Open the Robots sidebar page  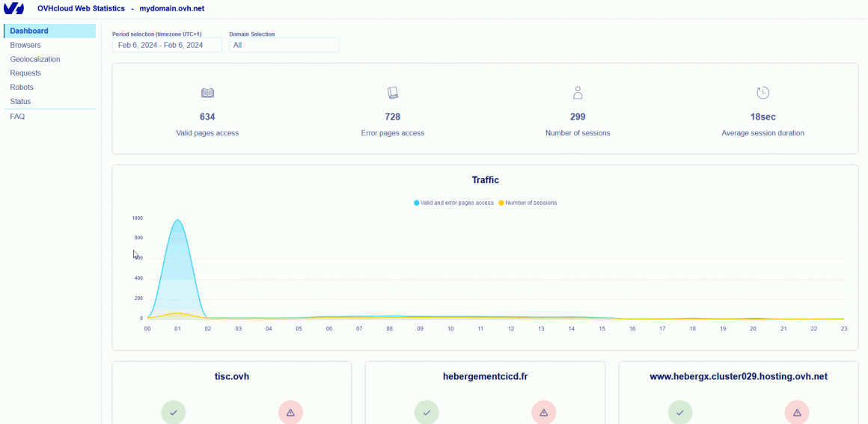tap(22, 87)
